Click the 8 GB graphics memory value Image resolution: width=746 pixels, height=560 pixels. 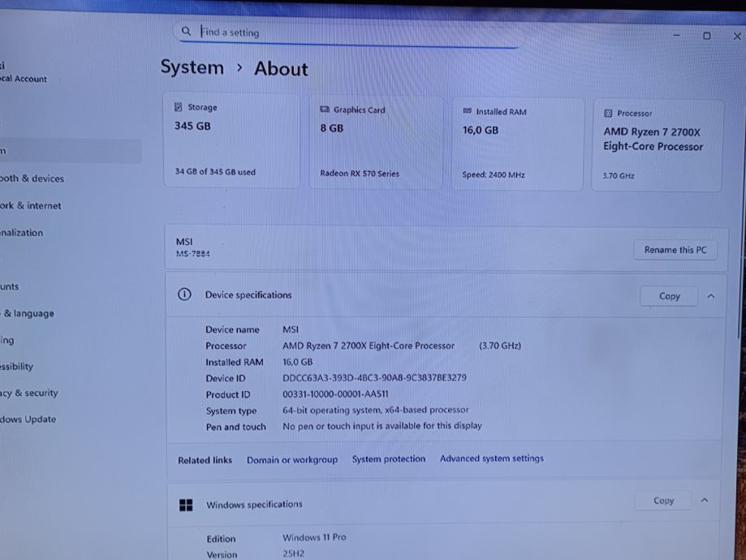[332, 128]
